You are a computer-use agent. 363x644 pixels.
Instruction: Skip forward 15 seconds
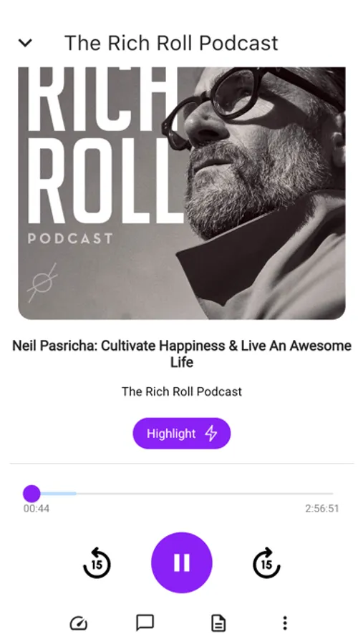[266, 563]
